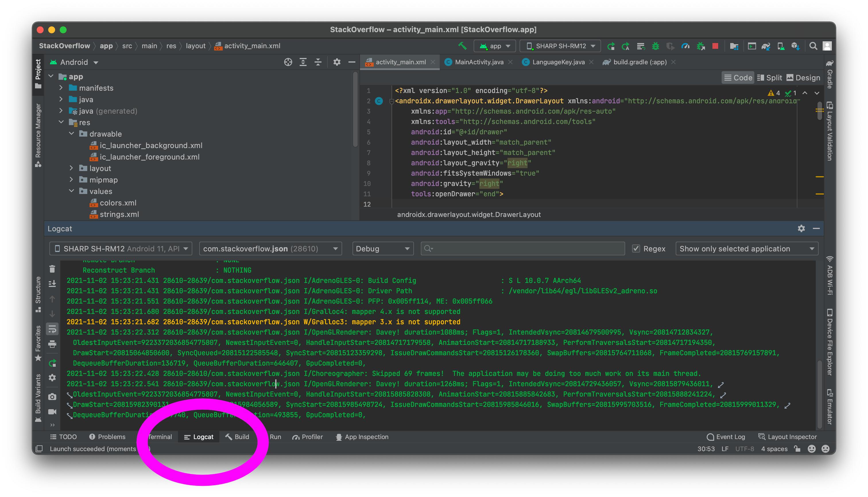Open Logcat sidebar settings gear icon

(52, 378)
